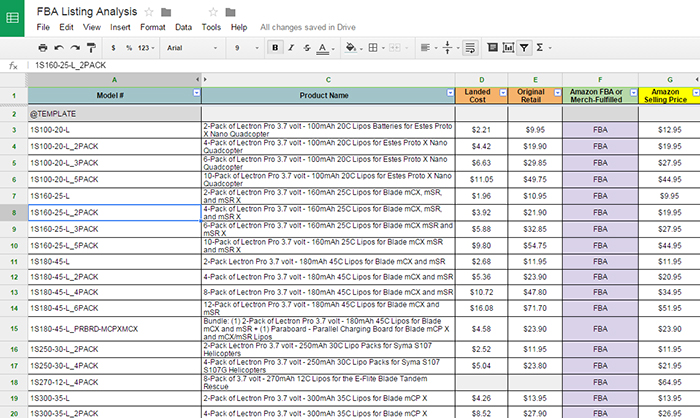This screenshot has height=418, width=700.
Task: Toggle italic text style
Action: 288,47
